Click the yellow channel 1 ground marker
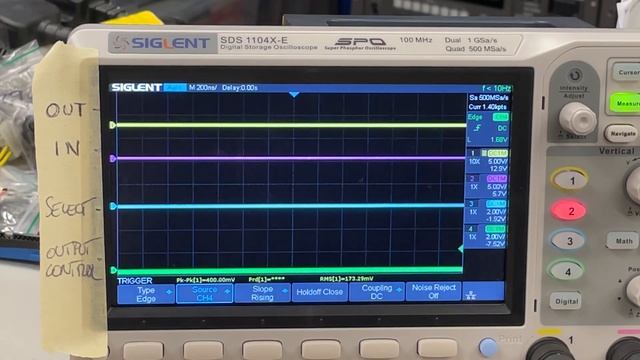 click(113, 125)
